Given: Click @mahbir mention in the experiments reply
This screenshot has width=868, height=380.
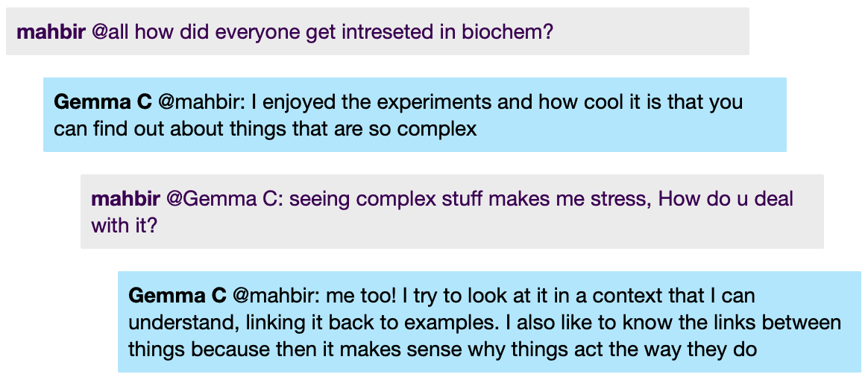Looking at the screenshot, I should (202, 102).
